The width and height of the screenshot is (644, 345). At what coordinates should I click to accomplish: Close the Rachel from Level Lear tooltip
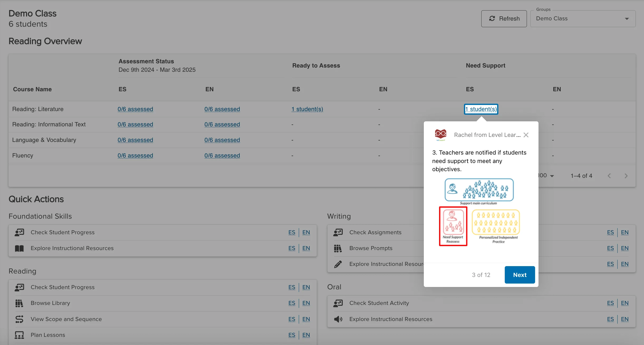pyautogui.click(x=527, y=135)
